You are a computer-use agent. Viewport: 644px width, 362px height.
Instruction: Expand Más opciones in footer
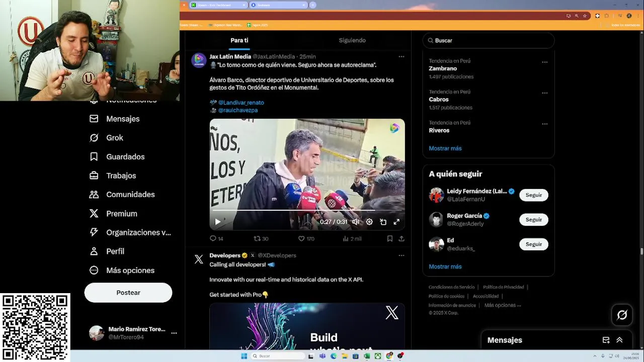503,305
